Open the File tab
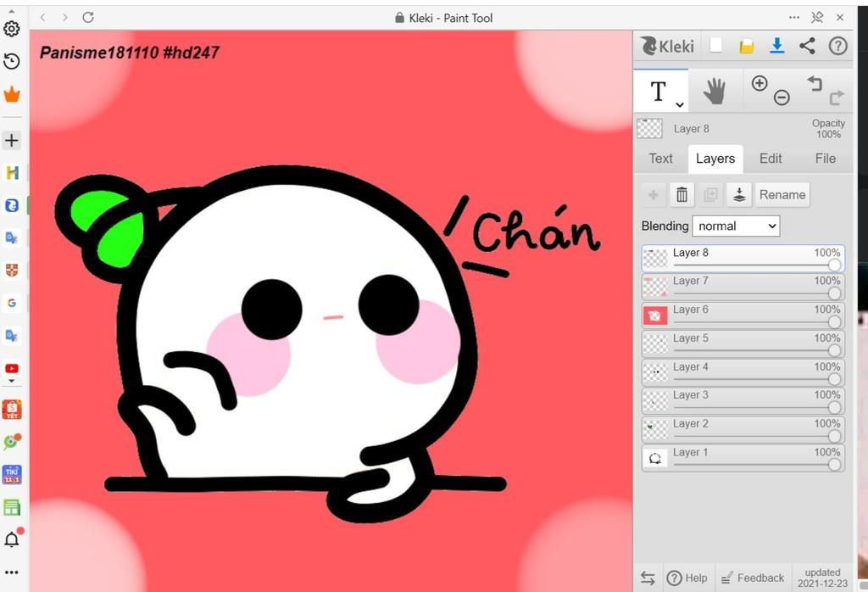 [x=826, y=159]
